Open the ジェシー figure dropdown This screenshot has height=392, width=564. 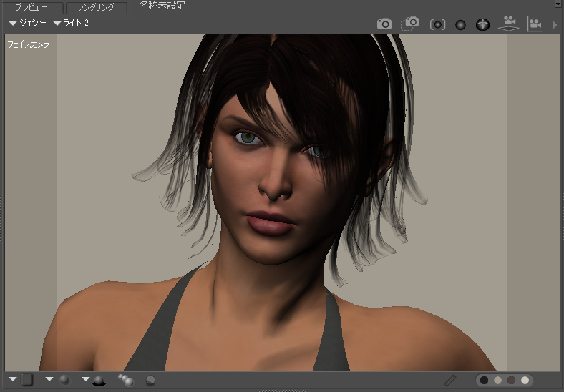click(28, 23)
